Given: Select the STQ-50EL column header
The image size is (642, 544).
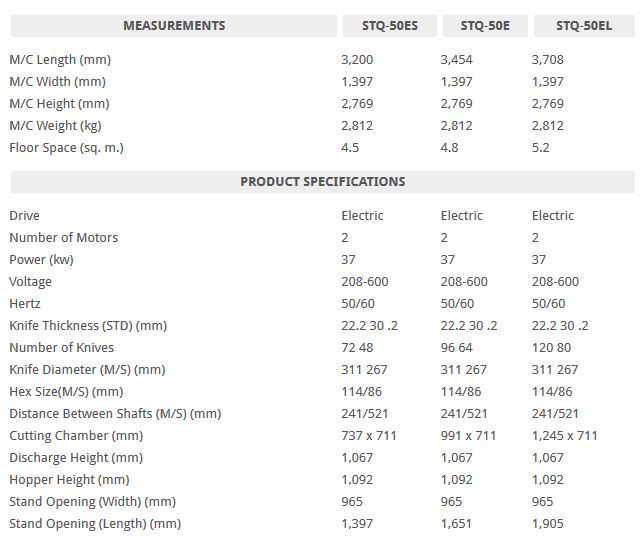Looking at the screenshot, I should click(x=584, y=26).
